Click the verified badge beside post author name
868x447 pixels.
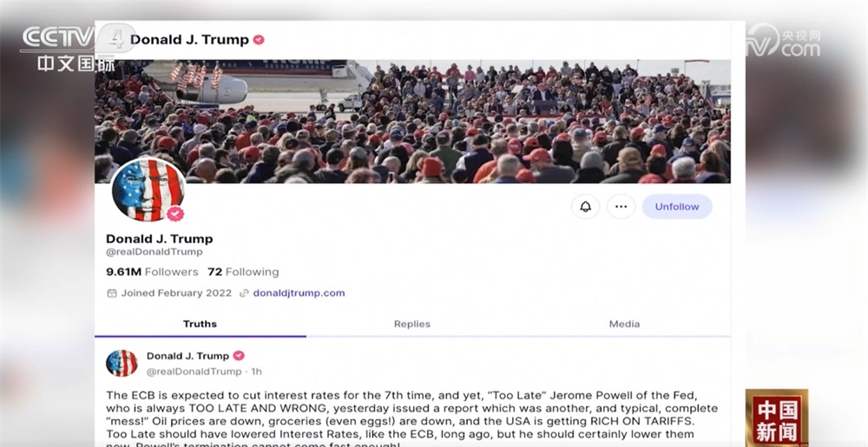(239, 356)
